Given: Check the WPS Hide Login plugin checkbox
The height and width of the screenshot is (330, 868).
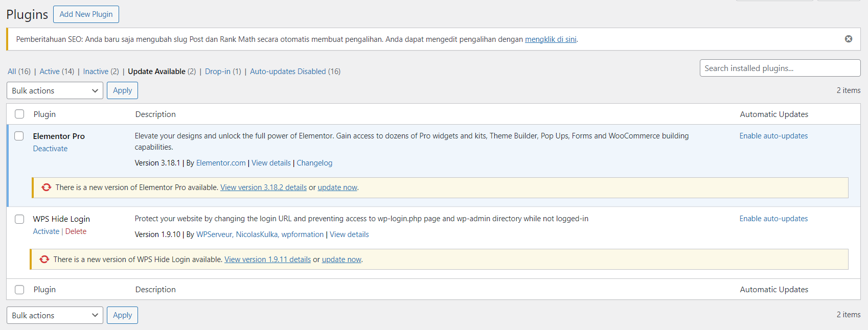Looking at the screenshot, I should click(x=19, y=219).
